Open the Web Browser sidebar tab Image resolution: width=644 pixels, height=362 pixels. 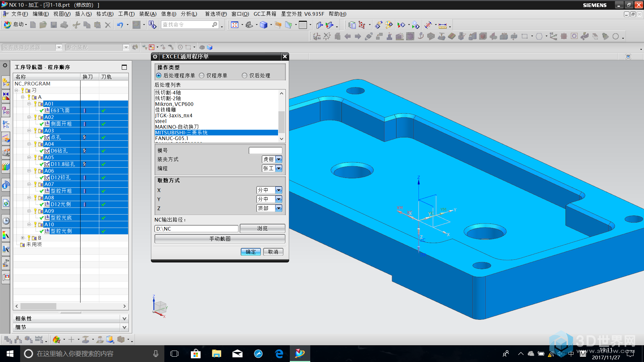(6, 203)
